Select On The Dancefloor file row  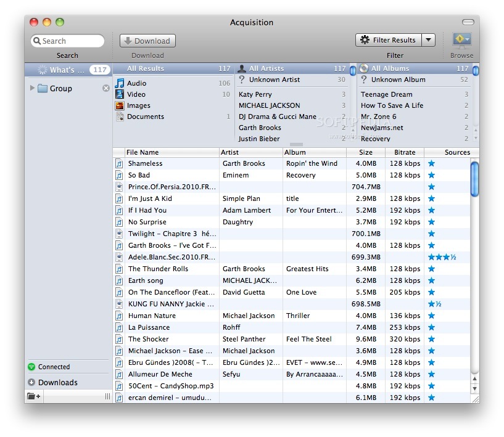point(291,292)
